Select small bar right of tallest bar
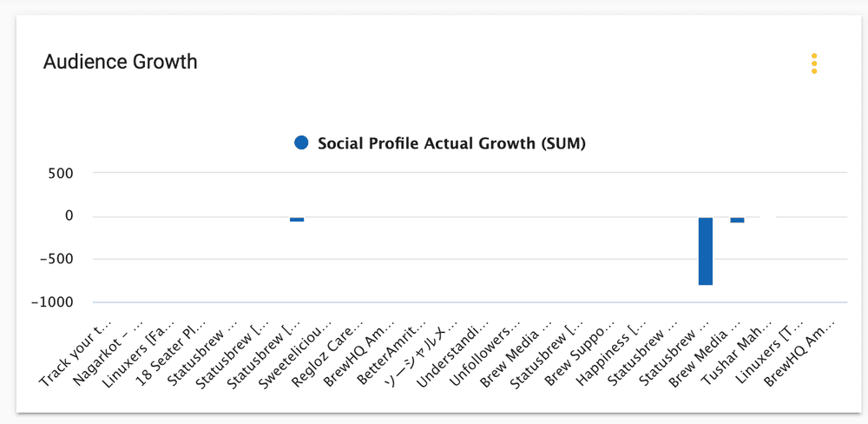Image resolution: width=868 pixels, height=424 pixels. point(737,220)
